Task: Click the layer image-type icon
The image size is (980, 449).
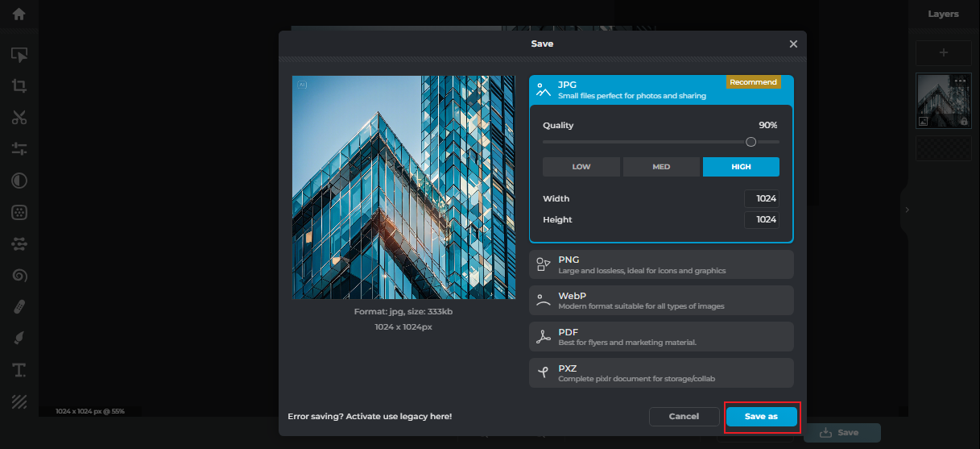Action: click(x=923, y=122)
